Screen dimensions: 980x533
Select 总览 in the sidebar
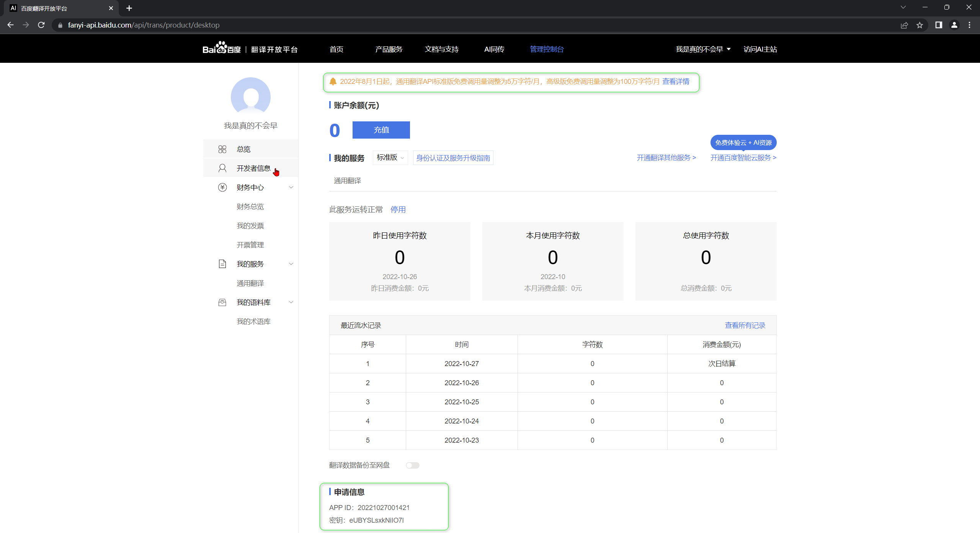tap(251, 149)
